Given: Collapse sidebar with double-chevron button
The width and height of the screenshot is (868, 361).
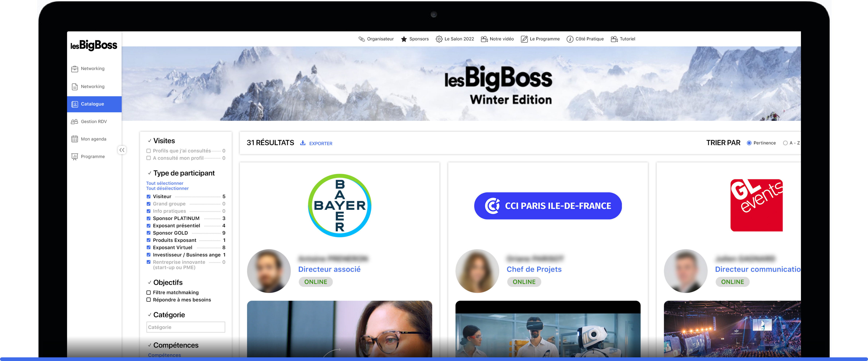Looking at the screenshot, I should click(122, 150).
